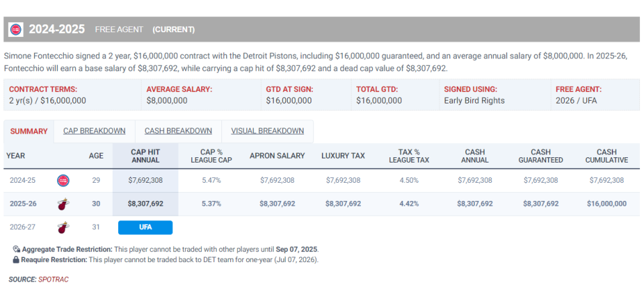This screenshot has height=299, width=644.
Task: Click the 2024-2025 contract header title
Action: tap(56, 30)
